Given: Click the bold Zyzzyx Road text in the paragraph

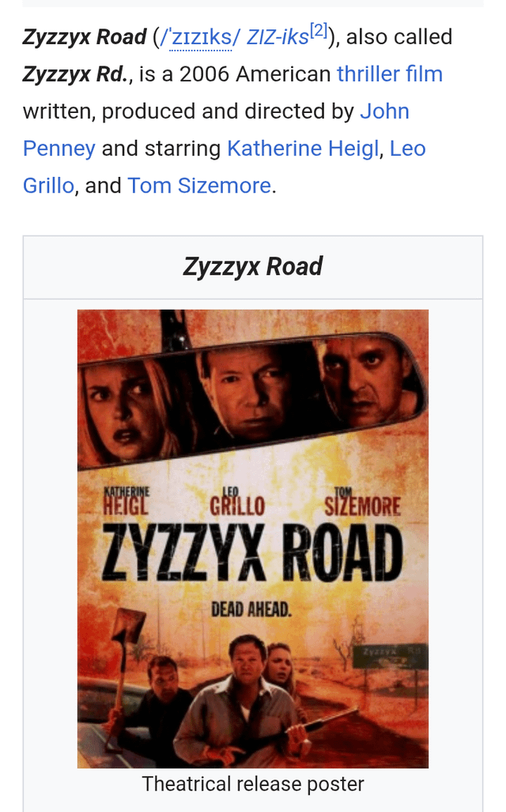Looking at the screenshot, I should click(x=85, y=37).
